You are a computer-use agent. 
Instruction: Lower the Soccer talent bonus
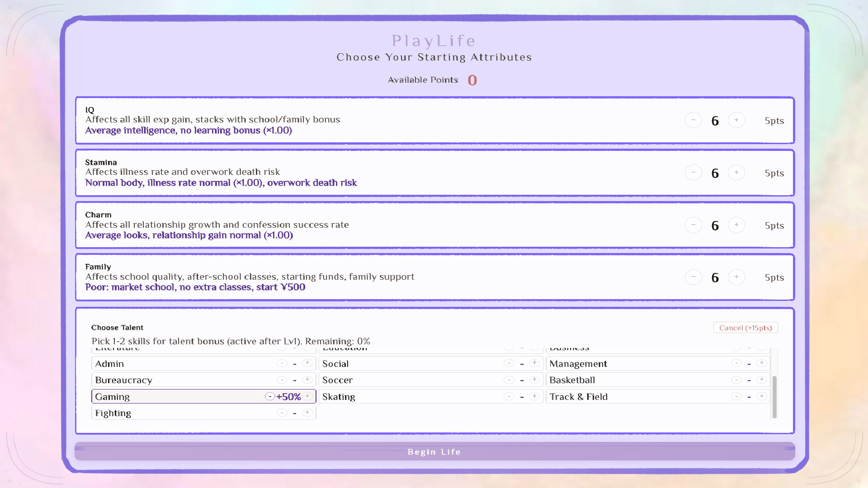(509, 380)
